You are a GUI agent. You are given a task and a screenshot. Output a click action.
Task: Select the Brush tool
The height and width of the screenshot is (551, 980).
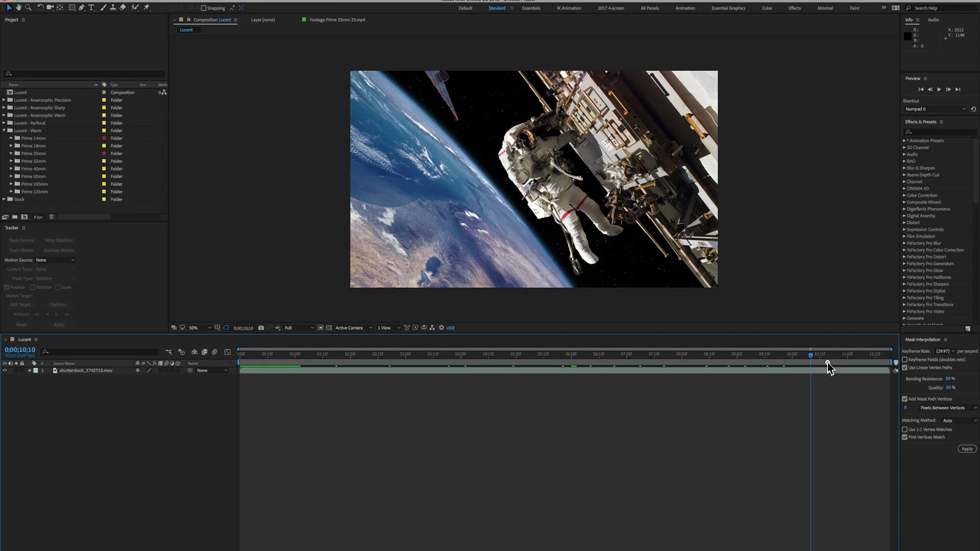pyautogui.click(x=104, y=8)
